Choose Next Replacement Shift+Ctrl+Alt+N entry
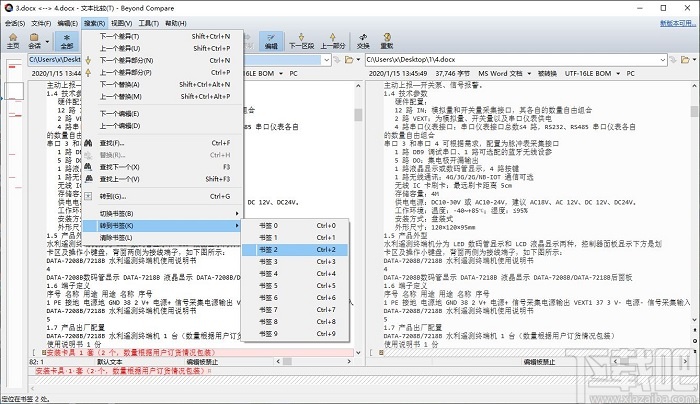Screen dimensions: 700x404 pyautogui.click(x=162, y=84)
